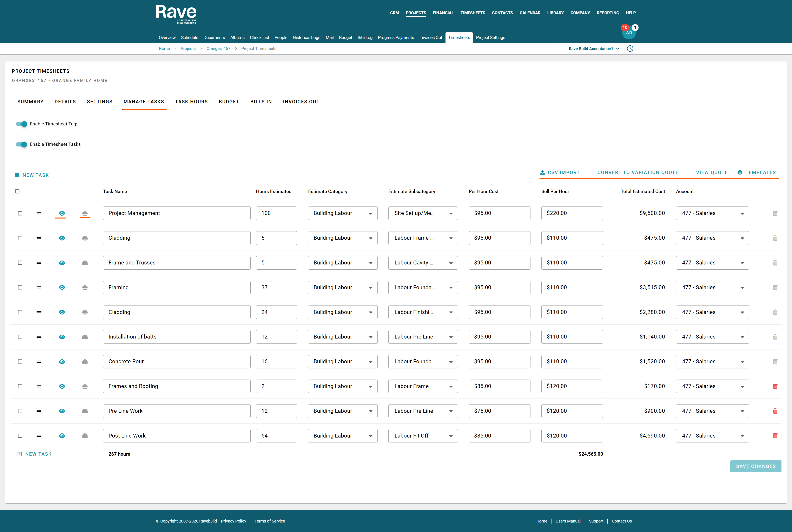Open the Reporting top menu
This screenshot has width=792, height=532.
coord(608,13)
